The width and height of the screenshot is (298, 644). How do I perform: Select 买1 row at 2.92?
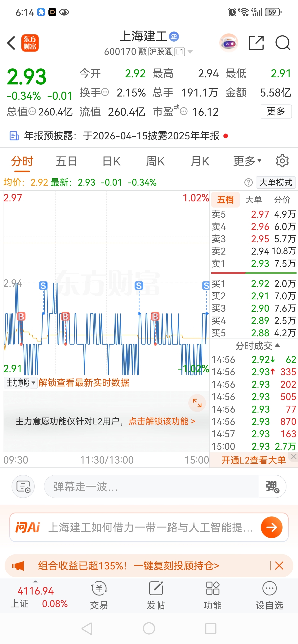click(x=253, y=284)
